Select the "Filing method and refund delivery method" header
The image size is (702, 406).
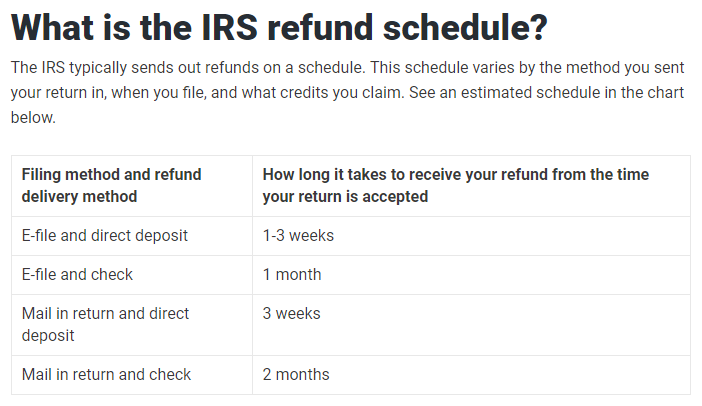tap(111, 185)
